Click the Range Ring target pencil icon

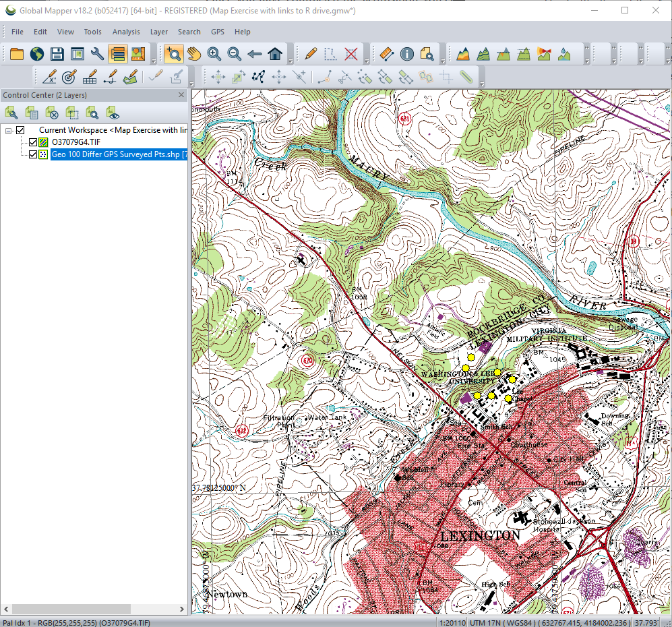(69, 77)
